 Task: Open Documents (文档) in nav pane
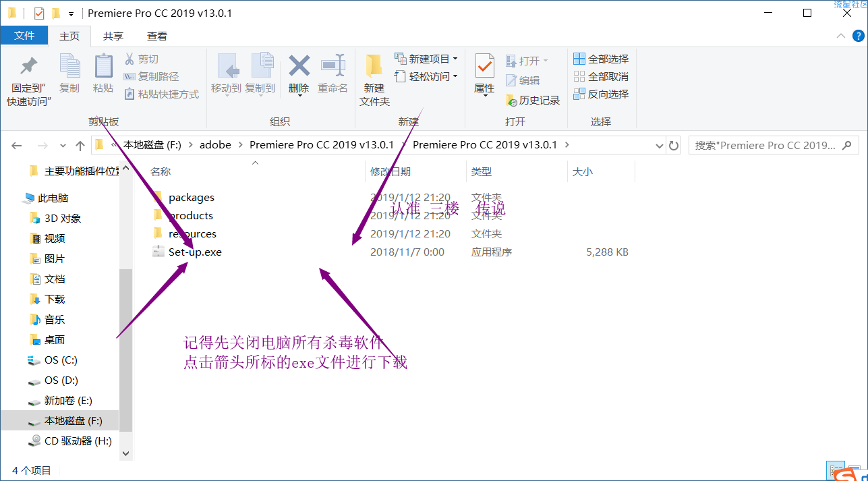pyautogui.click(x=48, y=279)
